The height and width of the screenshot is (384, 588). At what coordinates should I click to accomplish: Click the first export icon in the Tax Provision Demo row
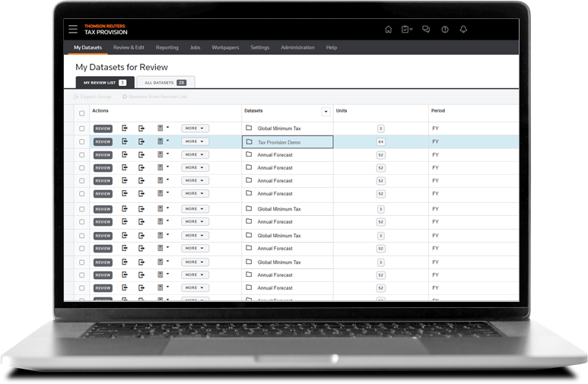point(125,141)
